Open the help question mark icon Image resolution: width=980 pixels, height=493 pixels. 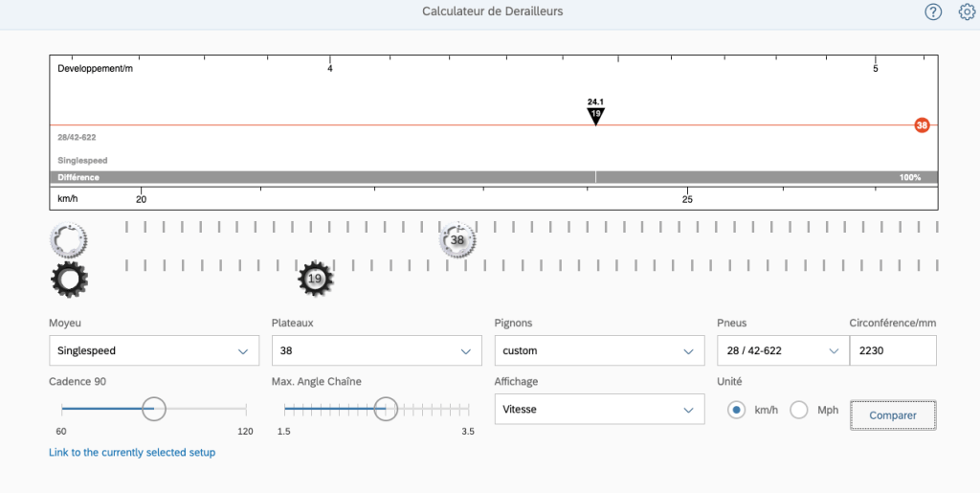tap(933, 11)
